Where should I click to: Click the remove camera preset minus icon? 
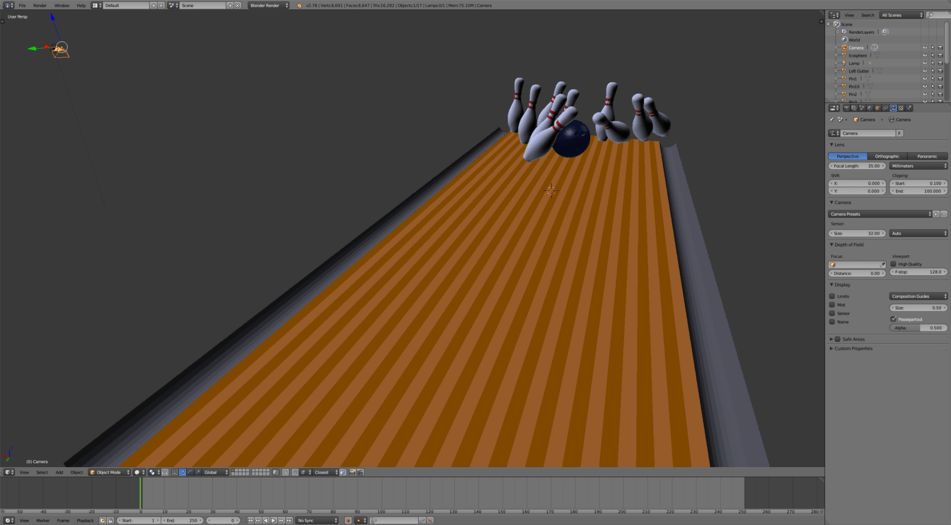pyautogui.click(x=944, y=214)
